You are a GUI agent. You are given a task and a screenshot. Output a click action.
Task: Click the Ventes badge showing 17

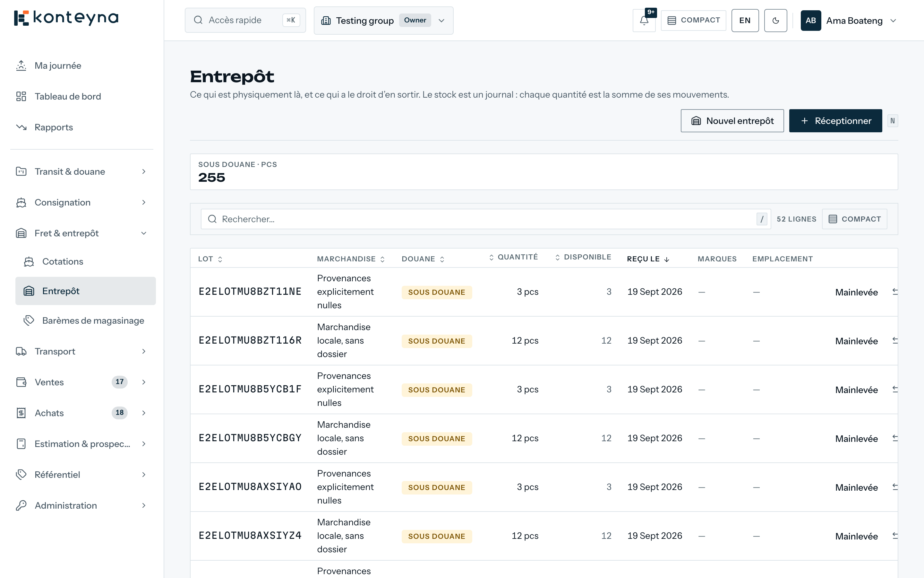119,382
